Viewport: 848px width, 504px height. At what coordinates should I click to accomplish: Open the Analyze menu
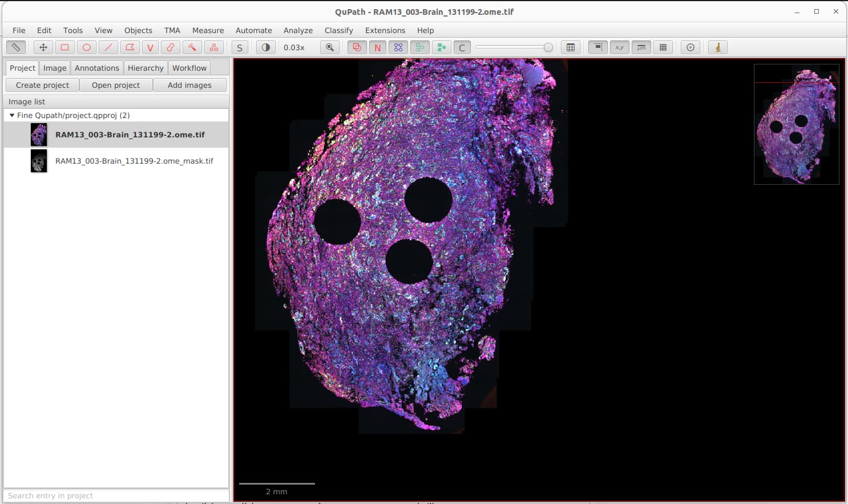297,30
